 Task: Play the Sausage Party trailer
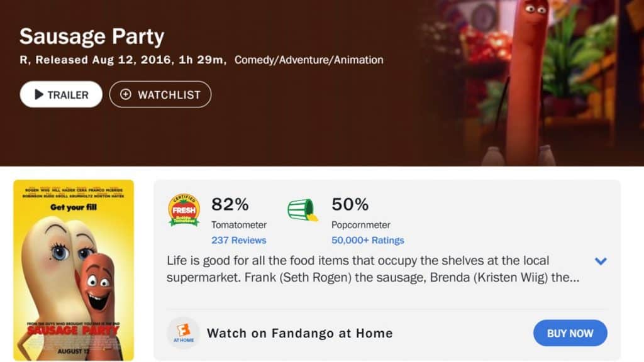tap(61, 94)
